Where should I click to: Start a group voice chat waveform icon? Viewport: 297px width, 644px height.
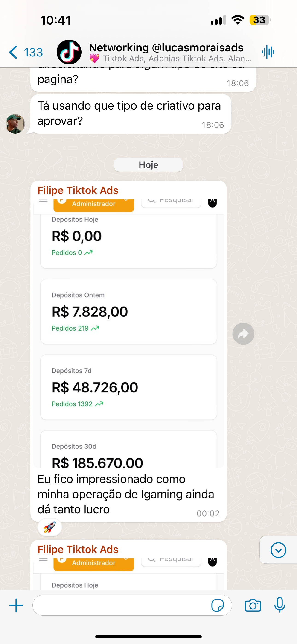pos(268,52)
